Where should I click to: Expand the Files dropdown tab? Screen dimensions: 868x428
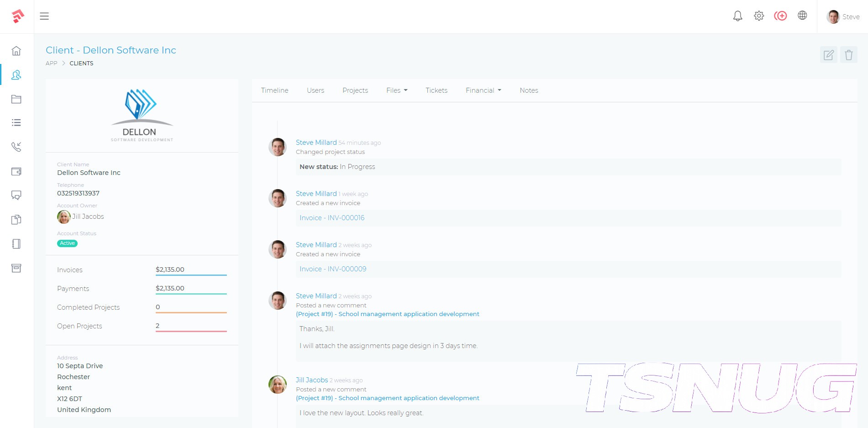coord(396,90)
